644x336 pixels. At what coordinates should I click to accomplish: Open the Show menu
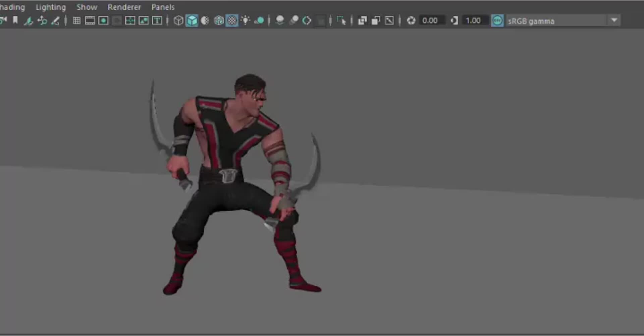click(x=87, y=7)
